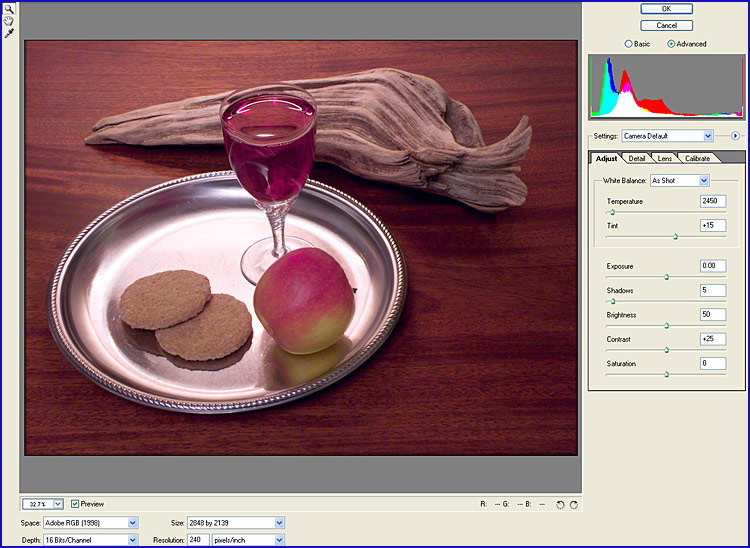Select the Basic radio button
The height and width of the screenshot is (548, 750).
pos(628,44)
